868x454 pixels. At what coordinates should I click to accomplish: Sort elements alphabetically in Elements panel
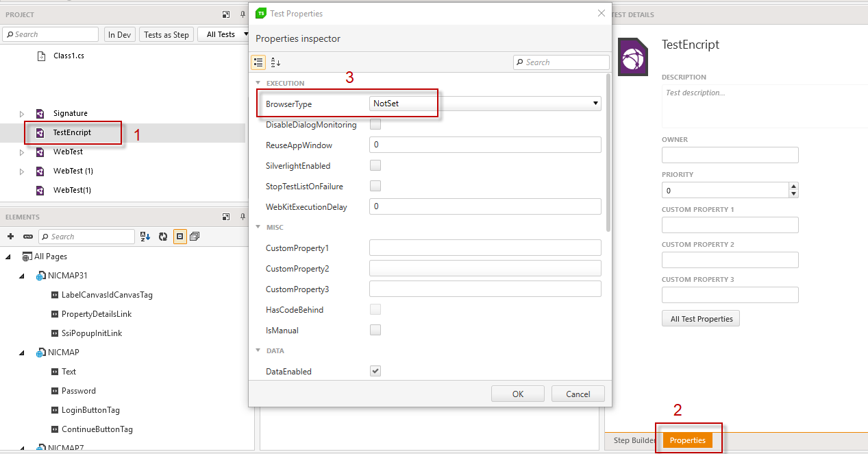coord(145,237)
